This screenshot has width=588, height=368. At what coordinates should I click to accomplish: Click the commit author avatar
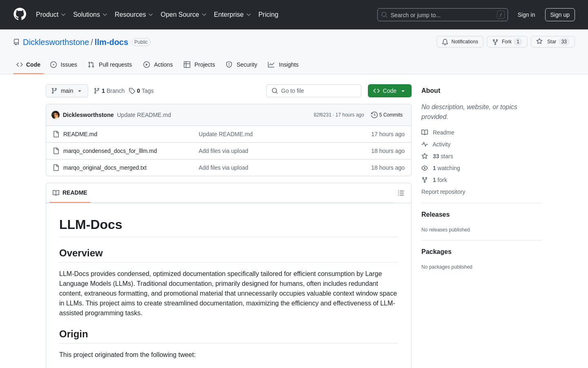point(56,115)
